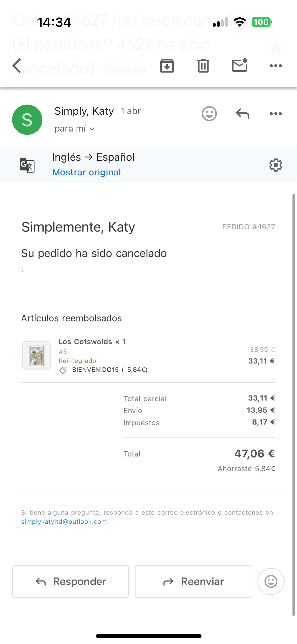
Task: Open the simplykatyltd@outlook.com email link
Action: (x=64, y=522)
